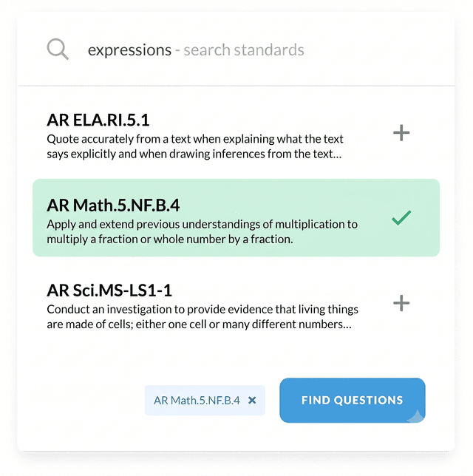
Task: Select the AR Sci.MS-LS1-1 standard title
Action: (x=109, y=290)
